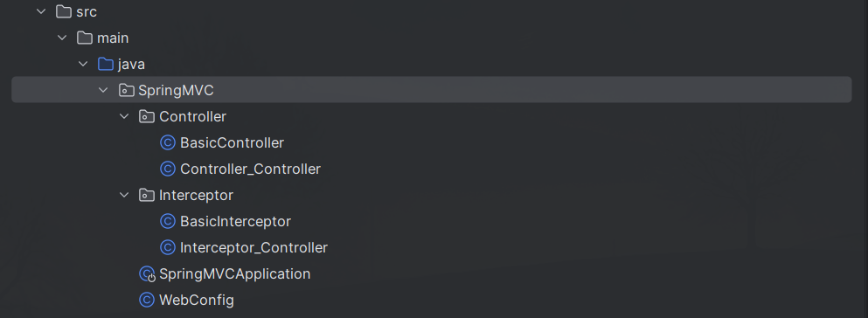Click the SpringMVC package icon
This screenshot has height=318, width=868.
(126, 90)
